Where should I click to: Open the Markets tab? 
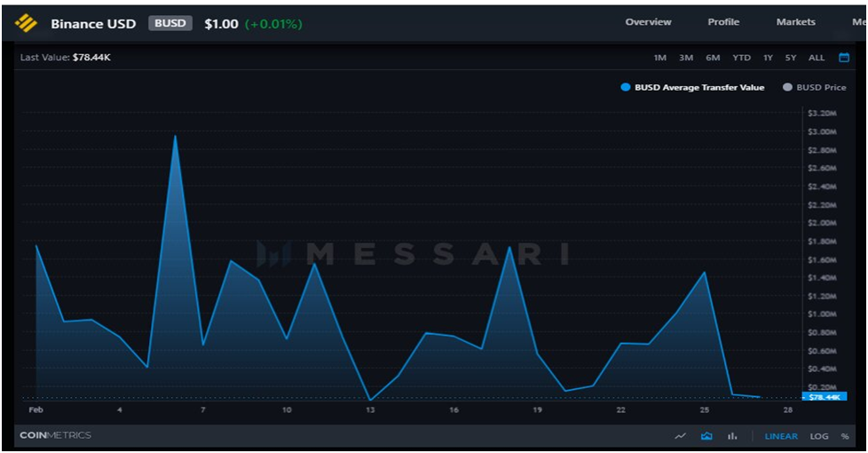click(x=795, y=22)
